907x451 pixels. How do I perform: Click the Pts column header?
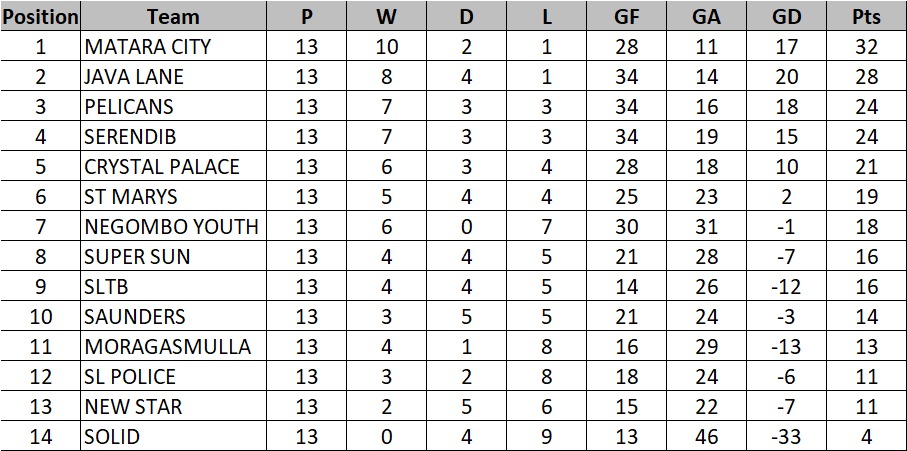point(867,16)
